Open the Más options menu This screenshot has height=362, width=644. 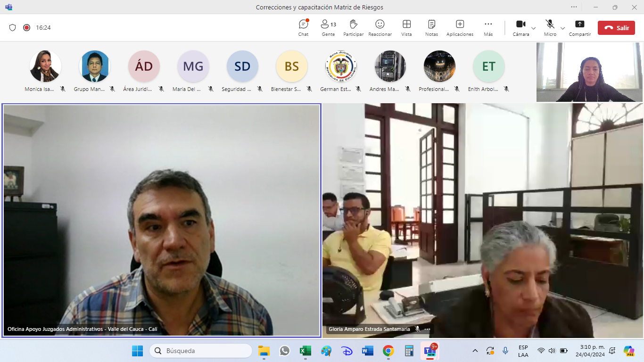[488, 27]
